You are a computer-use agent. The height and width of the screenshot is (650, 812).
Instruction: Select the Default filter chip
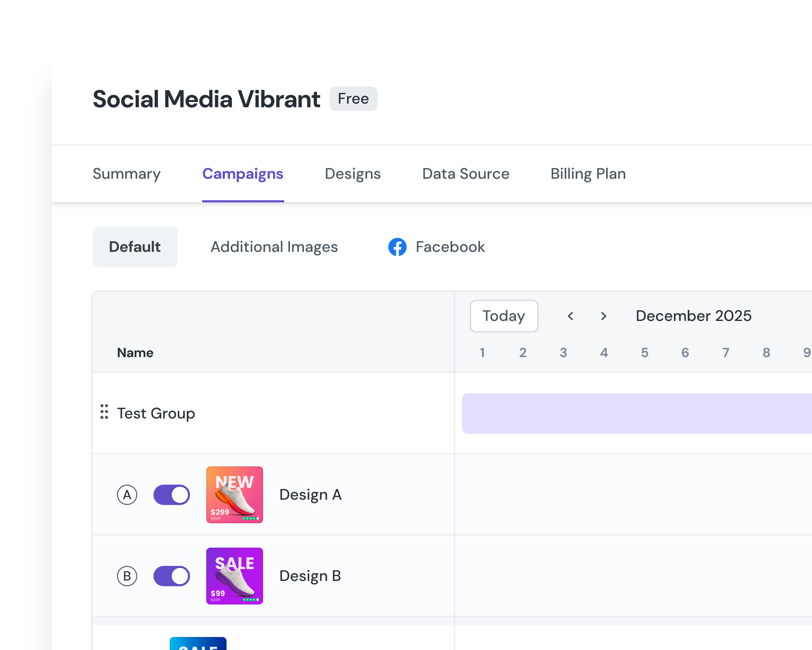(x=135, y=247)
